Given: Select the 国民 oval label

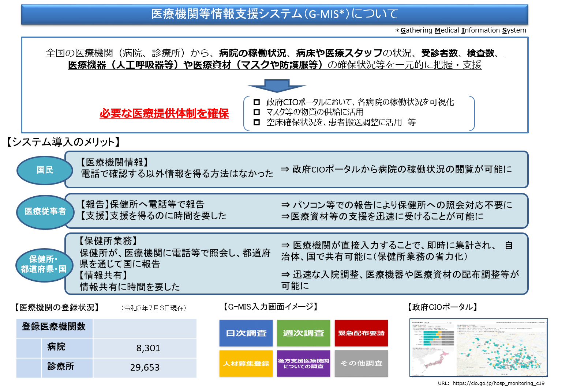Looking at the screenshot, I should pyautogui.click(x=45, y=170).
